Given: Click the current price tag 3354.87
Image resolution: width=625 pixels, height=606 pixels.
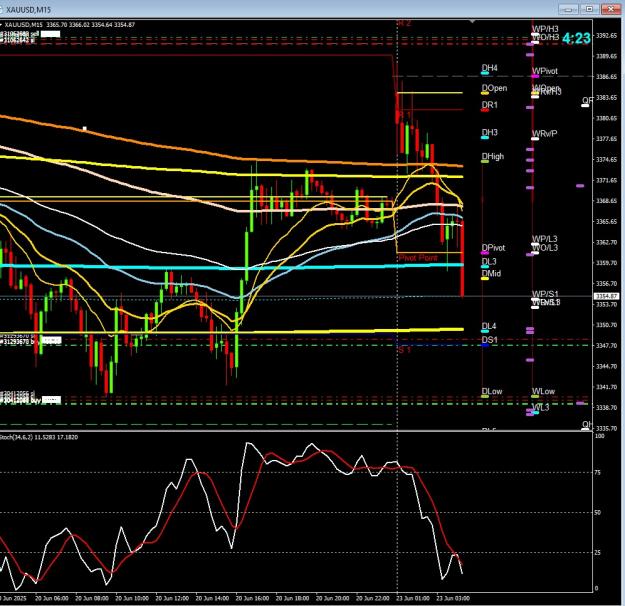Looking at the screenshot, I should (606, 296).
